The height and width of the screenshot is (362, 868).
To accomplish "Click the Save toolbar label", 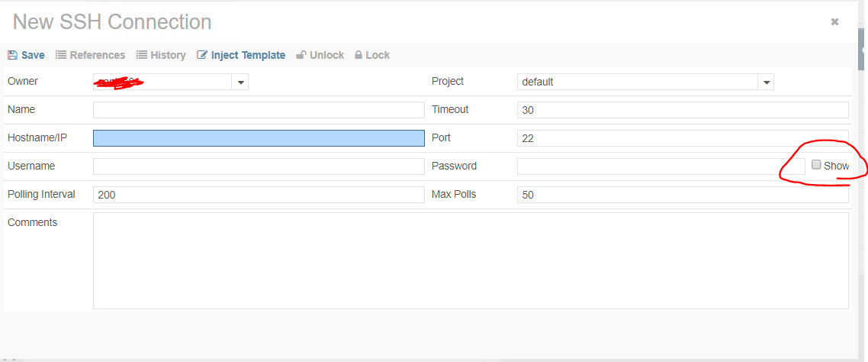I will tap(33, 55).
